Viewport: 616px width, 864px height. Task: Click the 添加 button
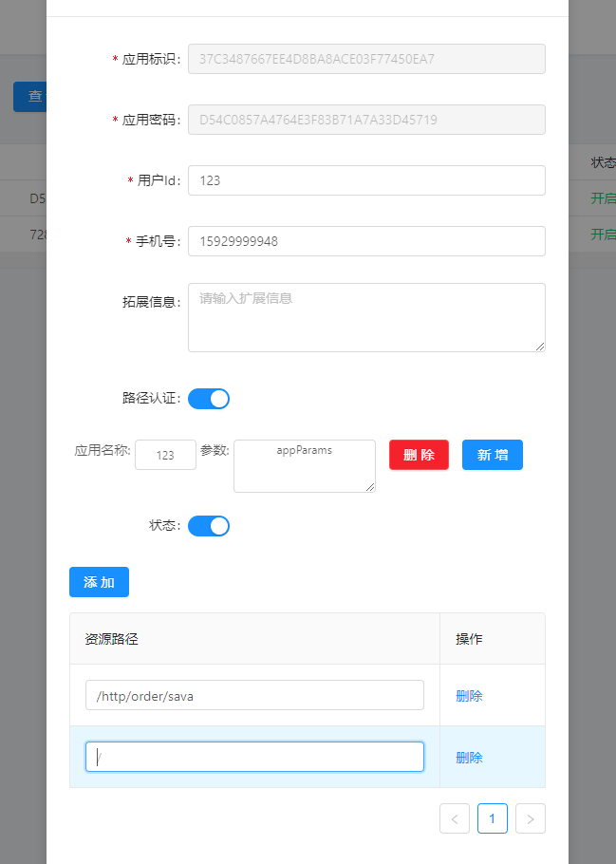click(99, 582)
